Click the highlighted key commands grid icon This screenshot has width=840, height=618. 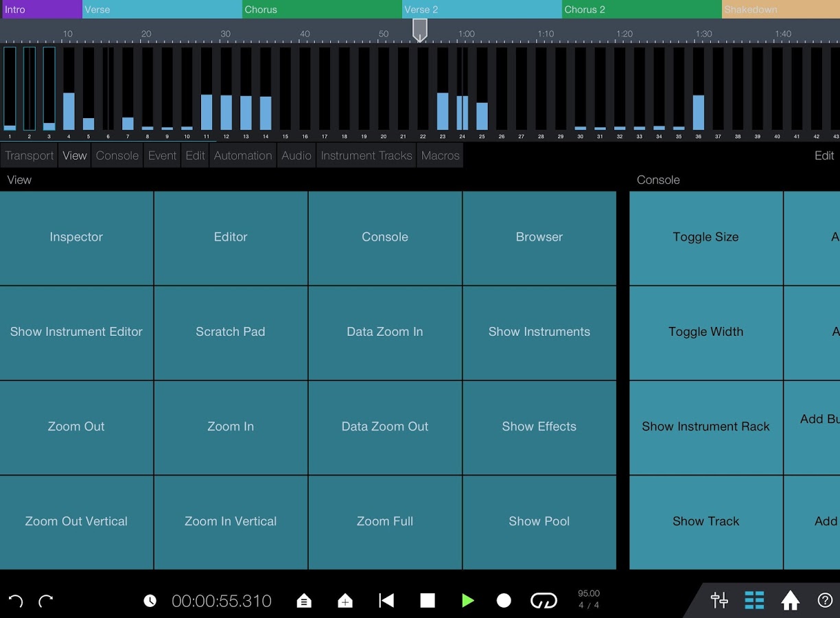[x=754, y=600]
